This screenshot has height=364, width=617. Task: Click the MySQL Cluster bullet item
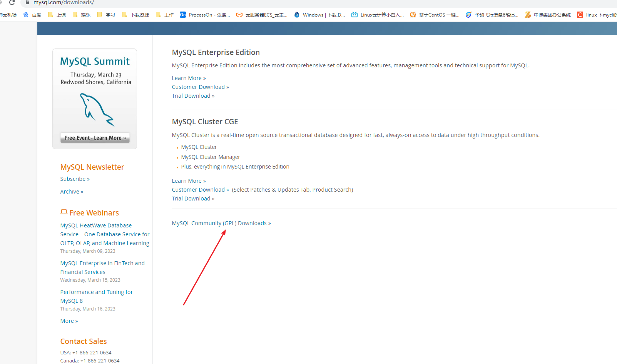pyautogui.click(x=199, y=147)
